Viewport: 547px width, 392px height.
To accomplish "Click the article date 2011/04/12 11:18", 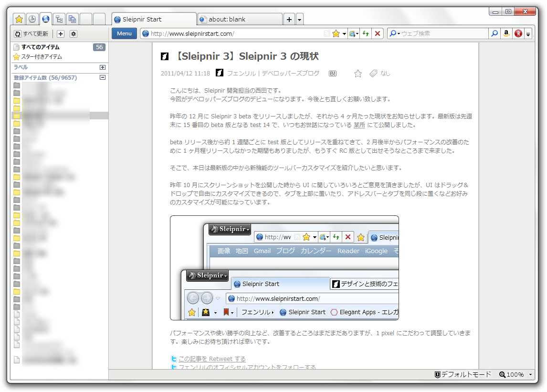I will point(185,74).
